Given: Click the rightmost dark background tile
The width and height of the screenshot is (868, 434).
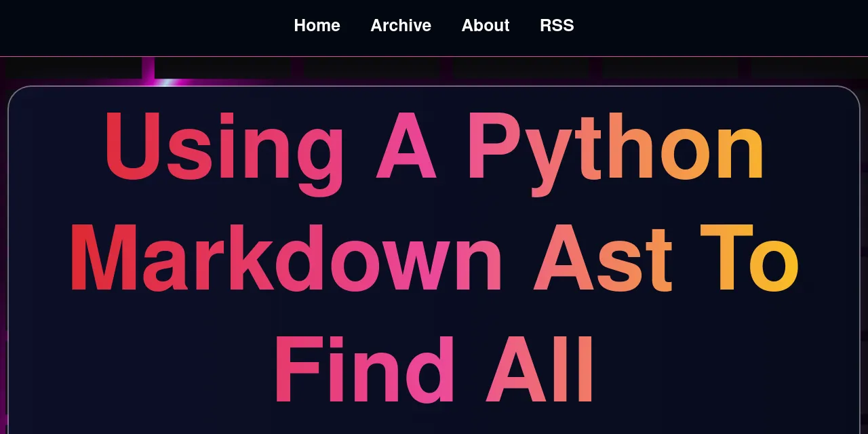Looking at the screenshot, I should 810,68.
